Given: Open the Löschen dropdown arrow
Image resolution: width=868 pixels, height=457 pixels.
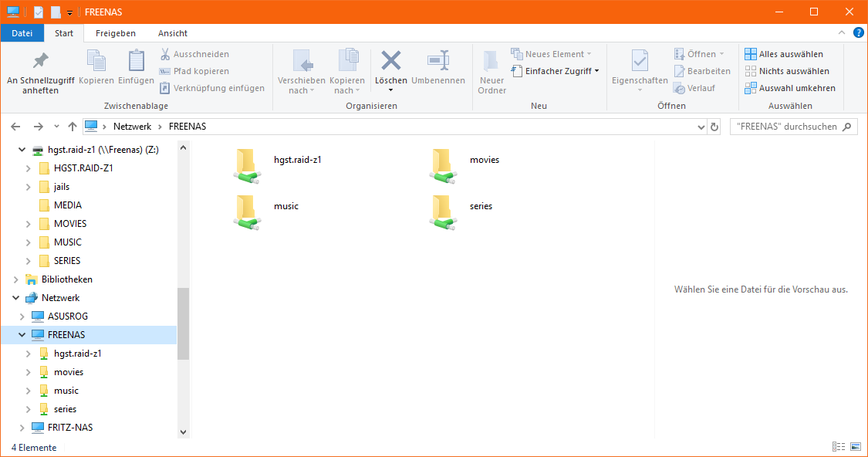Looking at the screenshot, I should click(391, 90).
